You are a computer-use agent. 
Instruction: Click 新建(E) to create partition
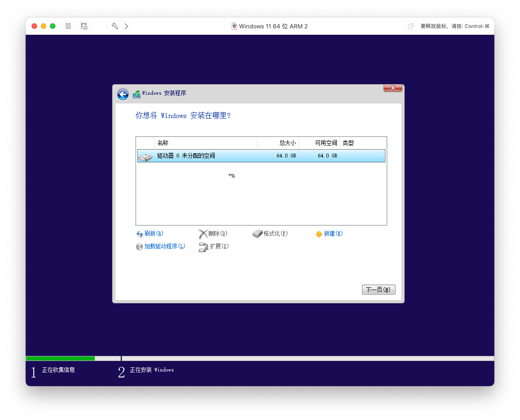(333, 234)
